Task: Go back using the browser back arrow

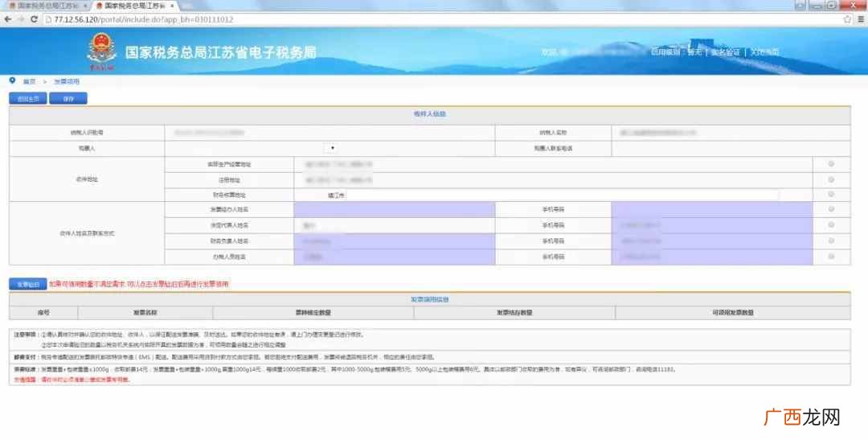Action: tap(8, 19)
